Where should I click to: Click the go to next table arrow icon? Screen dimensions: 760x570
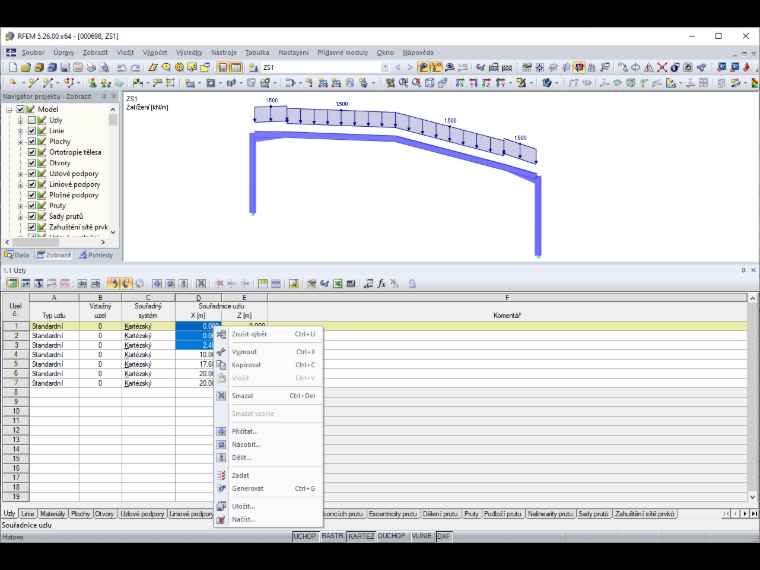click(95, 284)
